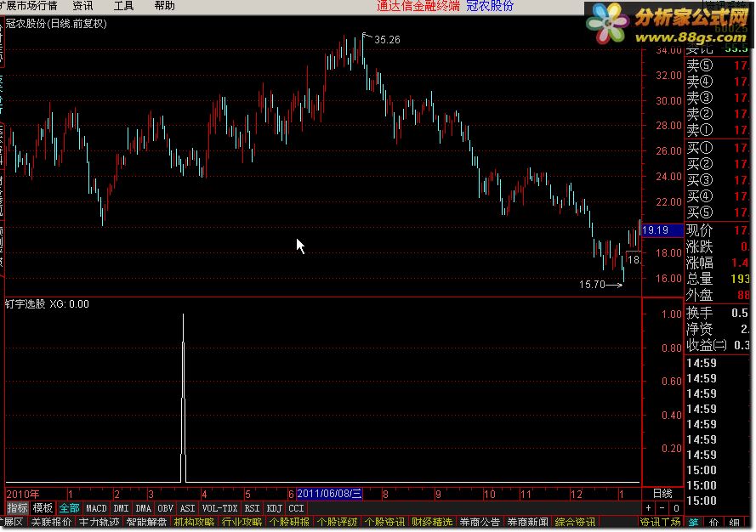756x532 pixels.
Task: Click the 现价 row
Action: click(718, 230)
